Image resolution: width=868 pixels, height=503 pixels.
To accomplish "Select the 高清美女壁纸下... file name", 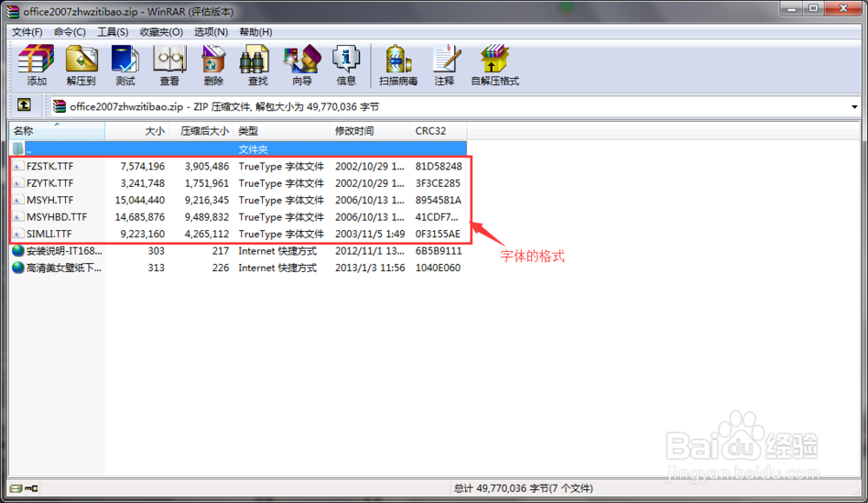I will coord(64,268).
